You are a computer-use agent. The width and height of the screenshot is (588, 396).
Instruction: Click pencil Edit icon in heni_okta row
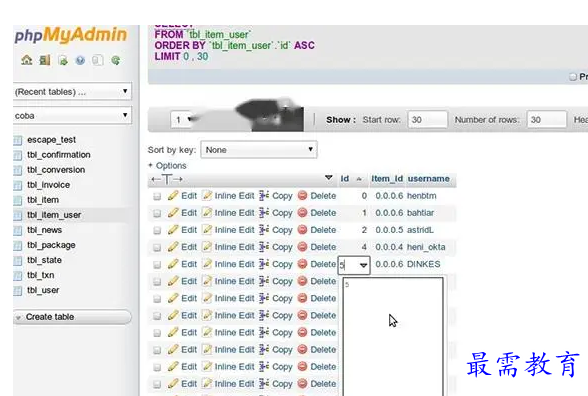click(173, 247)
